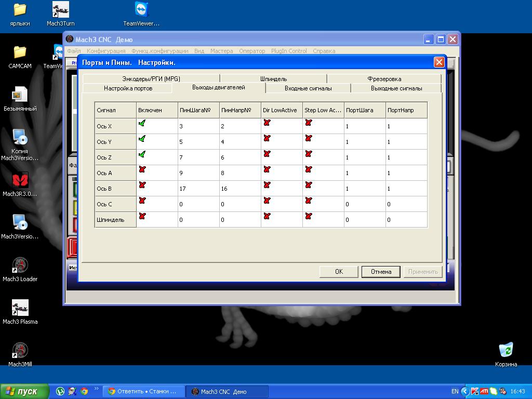Click Отмена button
Screen dimensions: 532x399
tap(381, 272)
